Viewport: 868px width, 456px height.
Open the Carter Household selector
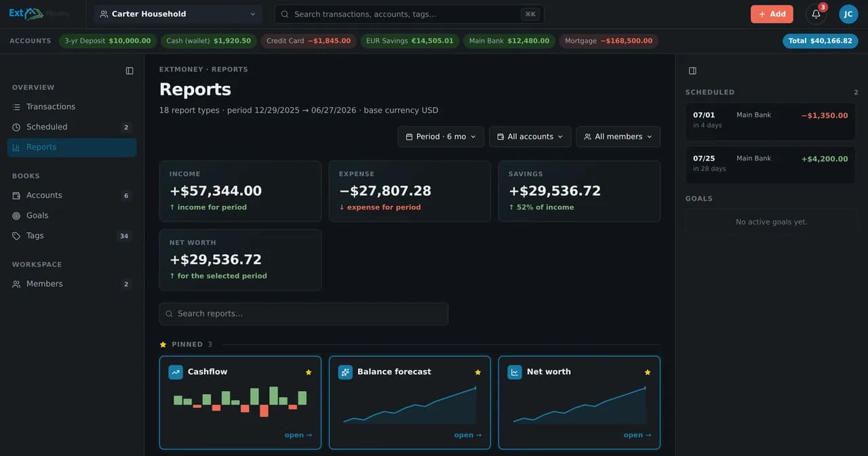[x=179, y=14]
